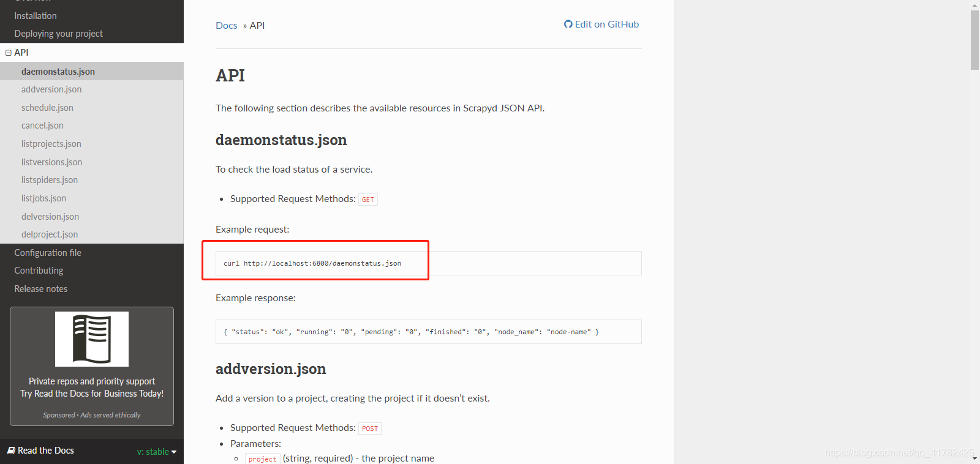Jump to listjobs.json section
The image size is (980, 464).
43,198
